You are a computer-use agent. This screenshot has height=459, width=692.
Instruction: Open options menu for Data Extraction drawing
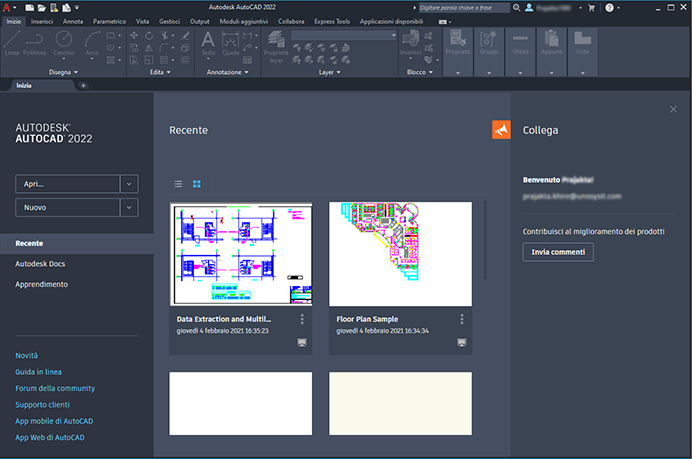click(302, 319)
